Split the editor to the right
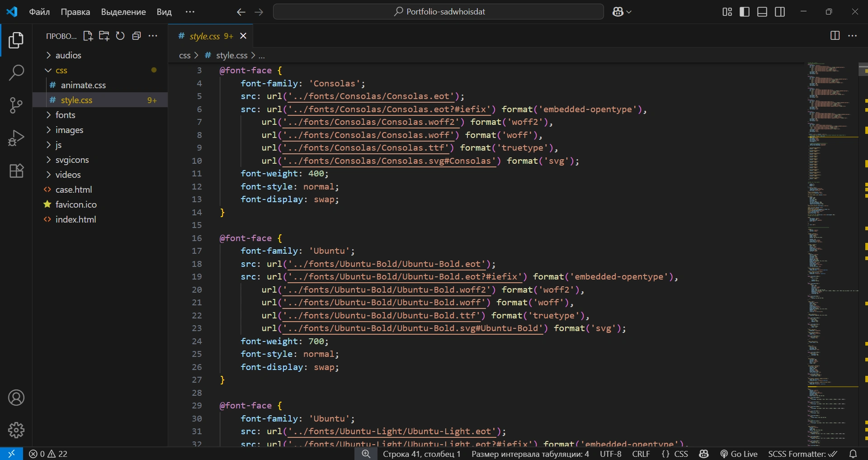Image resolution: width=868 pixels, height=460 pixels. 835,36
